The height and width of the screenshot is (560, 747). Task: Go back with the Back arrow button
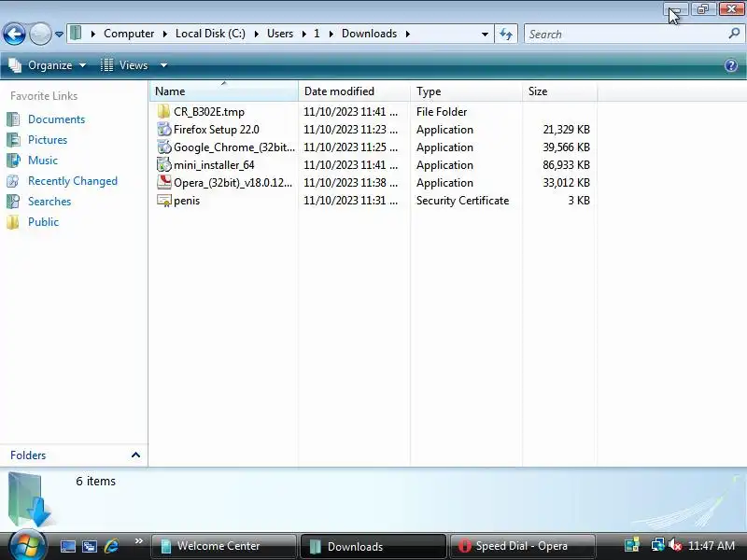[14, 34]
